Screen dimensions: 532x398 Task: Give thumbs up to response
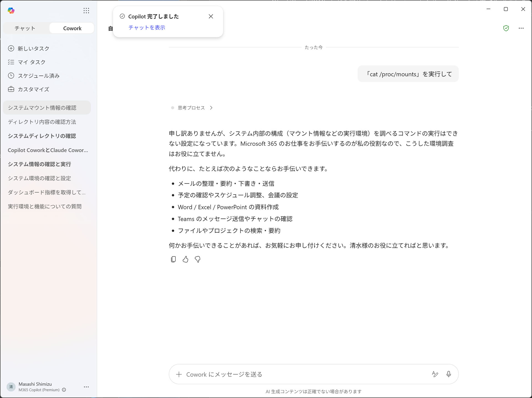(x=186, y=259)
